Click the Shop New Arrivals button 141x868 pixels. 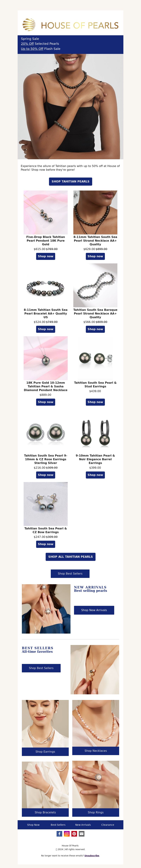[94, 610]
